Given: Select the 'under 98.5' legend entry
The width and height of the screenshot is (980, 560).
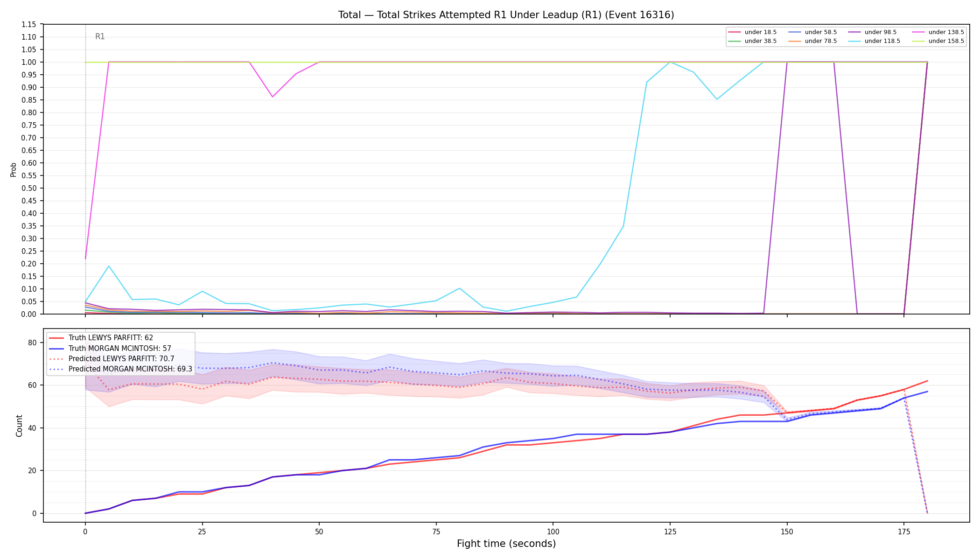Looking at the screenshot, I should tap(872, 32).
